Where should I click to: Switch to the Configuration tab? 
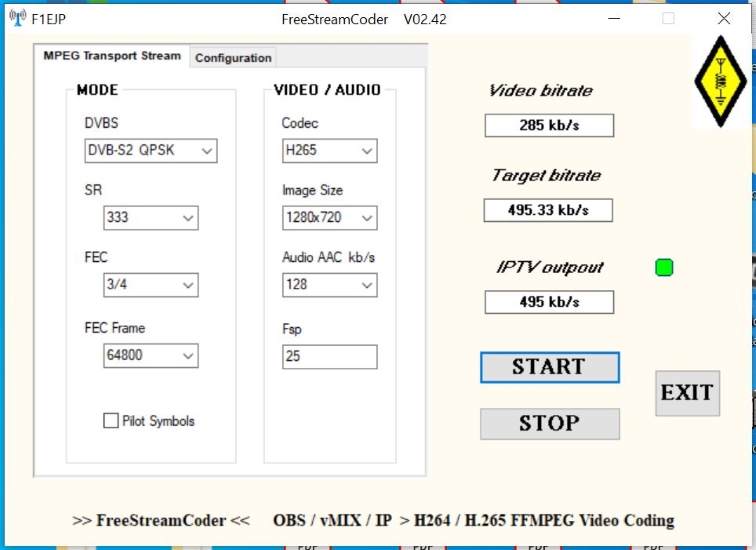[233, 58]
